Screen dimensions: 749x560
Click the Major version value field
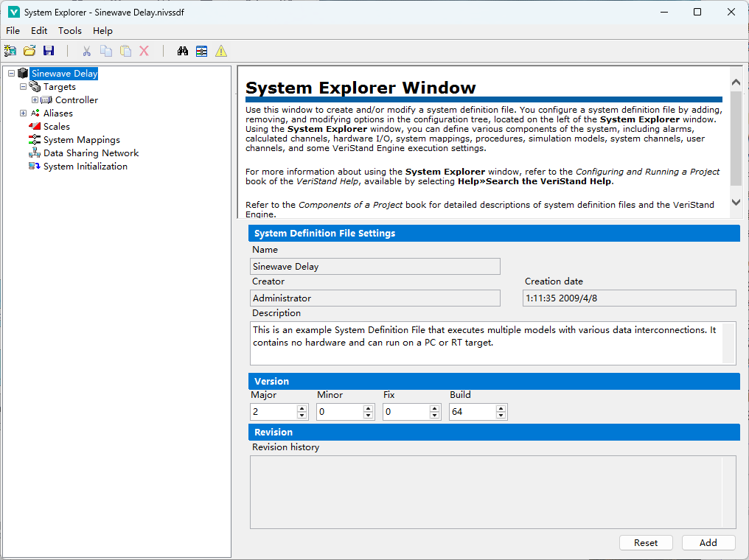click(x=274, y=412)
